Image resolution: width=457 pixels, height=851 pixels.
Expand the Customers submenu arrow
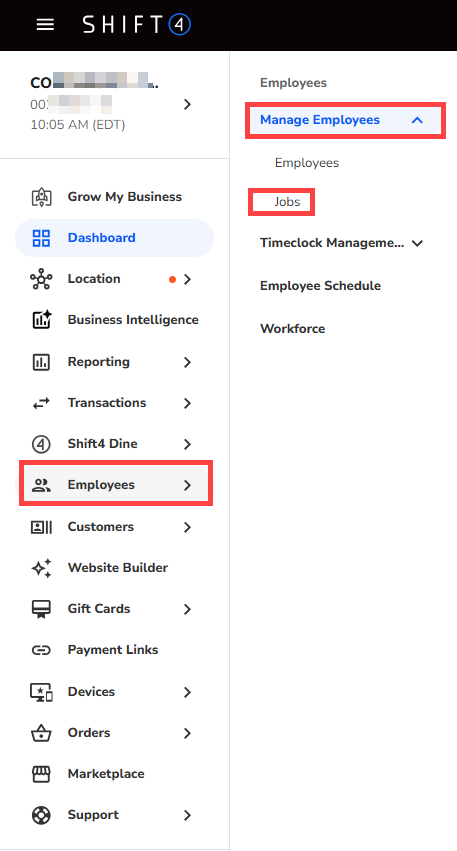pyautogui.click(x=188, y=527)
